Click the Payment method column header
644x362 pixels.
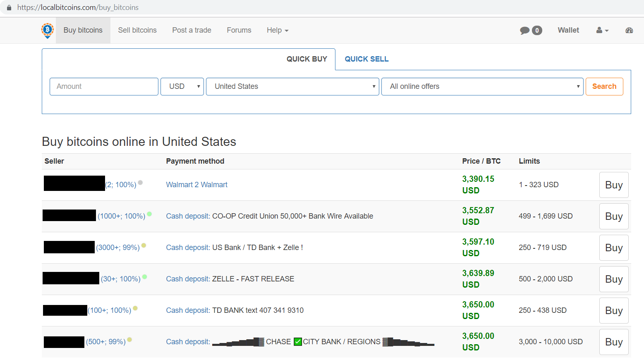click(x=195, y=161)
